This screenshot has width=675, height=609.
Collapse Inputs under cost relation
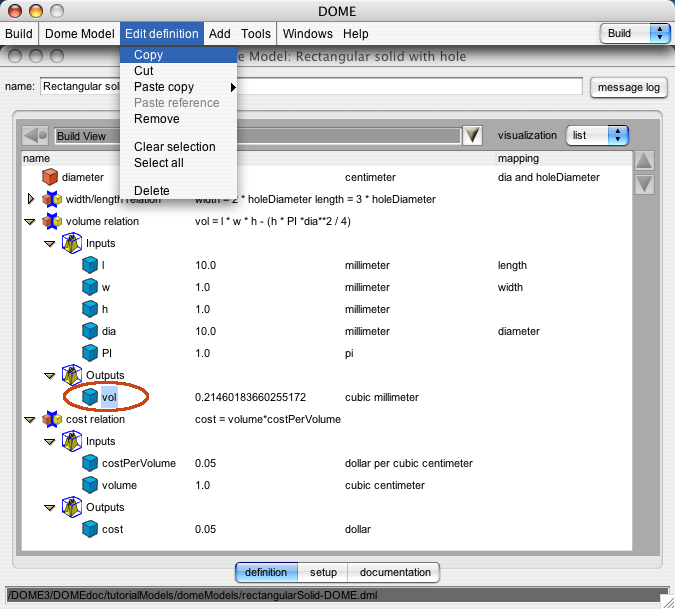(50, 442)
